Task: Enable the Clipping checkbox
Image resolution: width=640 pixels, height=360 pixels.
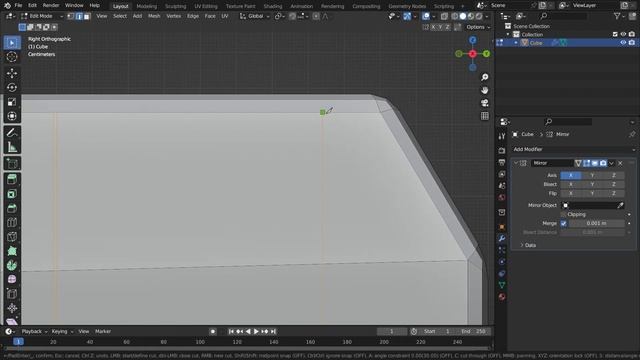Action: click(563, 214)
